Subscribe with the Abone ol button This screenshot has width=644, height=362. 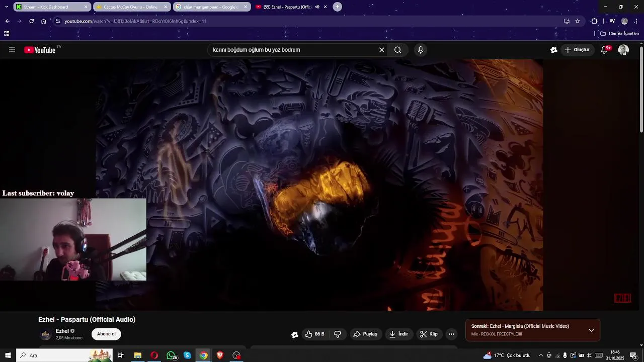point(106,334)
